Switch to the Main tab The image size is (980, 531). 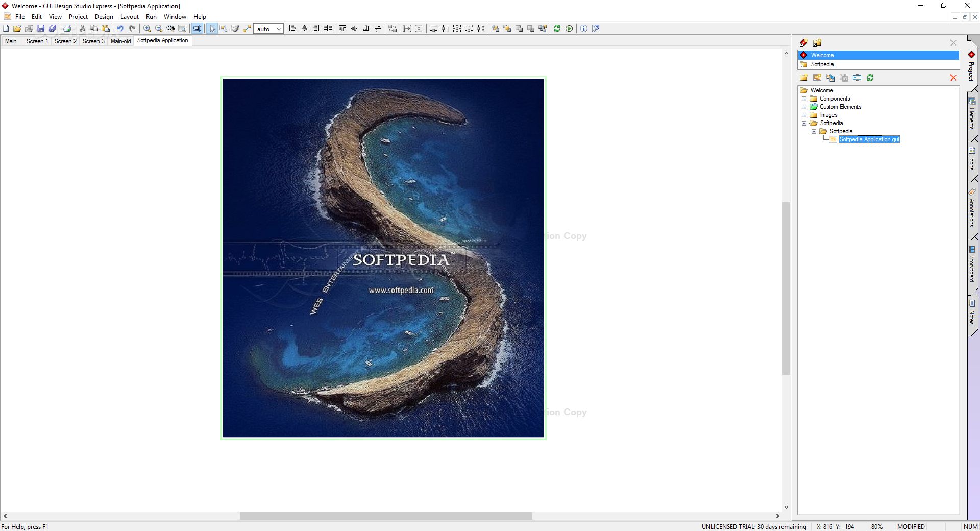coord(11,41)
